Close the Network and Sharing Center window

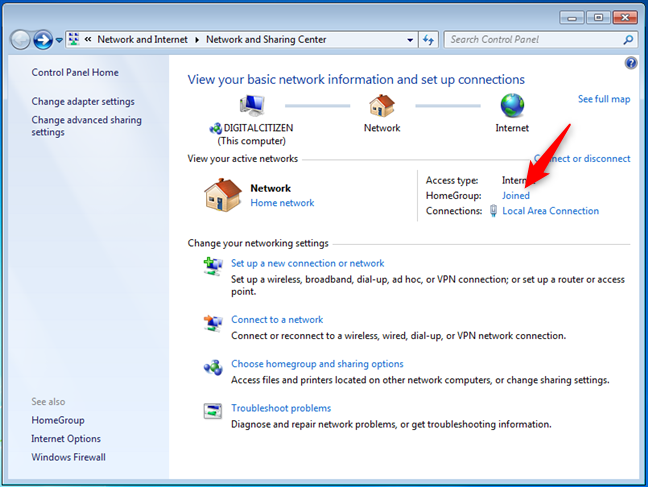pos(625,17)
